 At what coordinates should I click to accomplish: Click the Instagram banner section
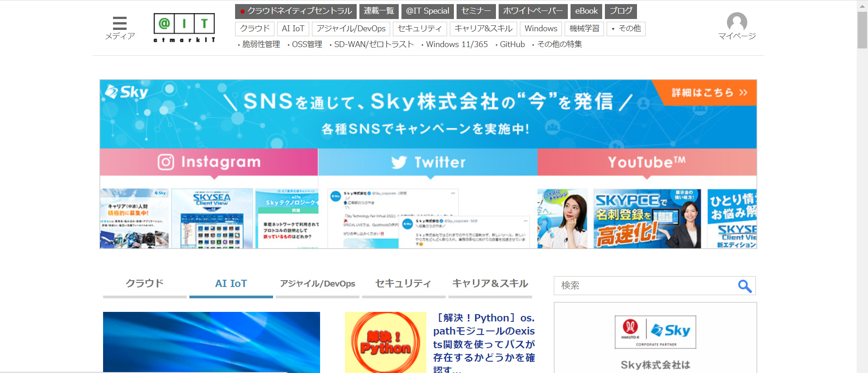(209, 162)
